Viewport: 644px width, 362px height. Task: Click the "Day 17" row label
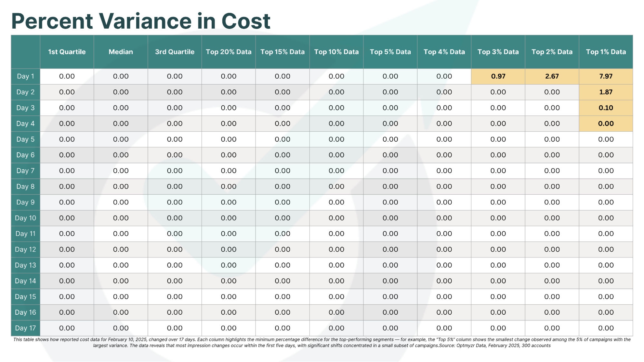[x=25, y=328]
